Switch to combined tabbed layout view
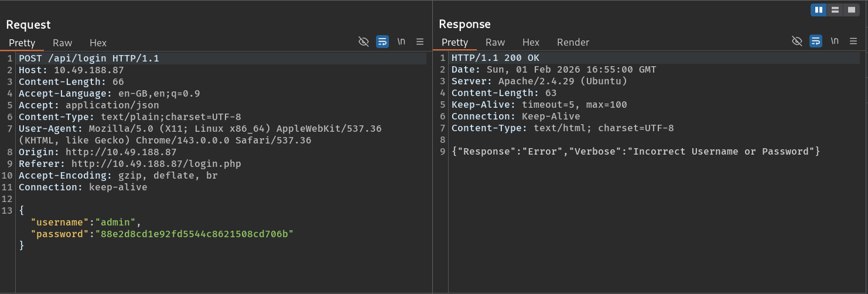This screenshot has height=294, width=868. [852, 9]
